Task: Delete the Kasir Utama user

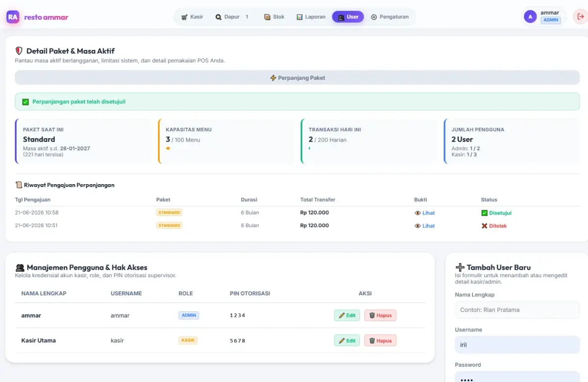Action: tap(380, 340)
